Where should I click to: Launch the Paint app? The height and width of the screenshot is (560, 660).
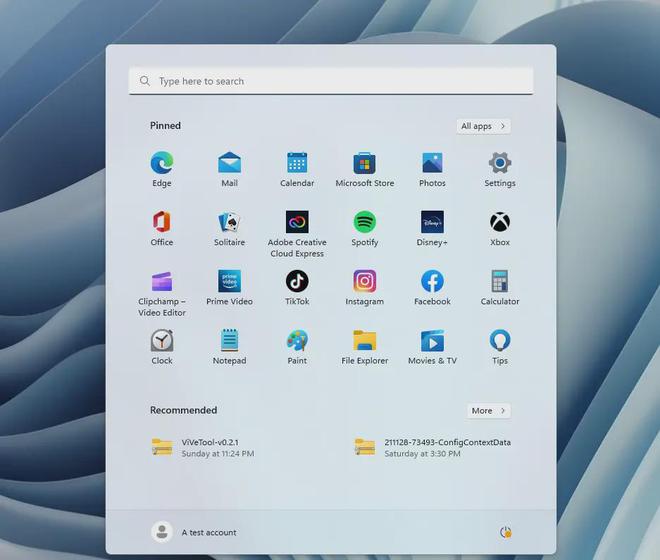point(297,340)
